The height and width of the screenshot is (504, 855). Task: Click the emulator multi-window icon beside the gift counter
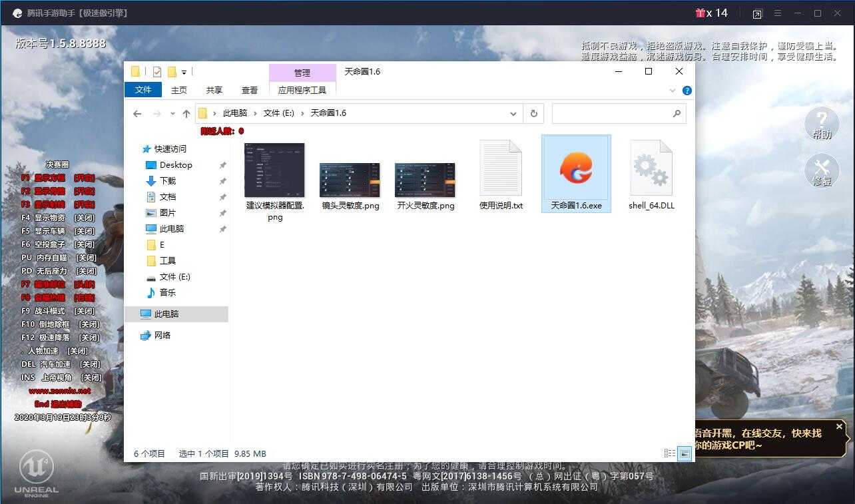click(758, 13)
